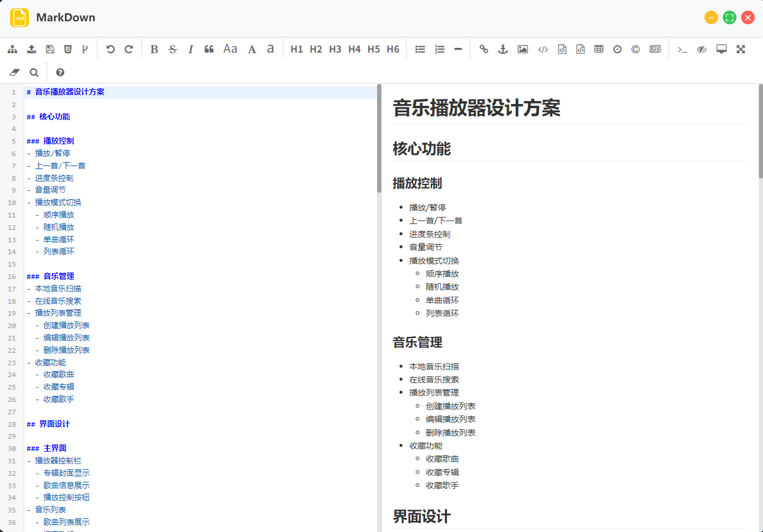Insert an H4 heading
This screenshot has width=763, height=532.
point(355,50)
